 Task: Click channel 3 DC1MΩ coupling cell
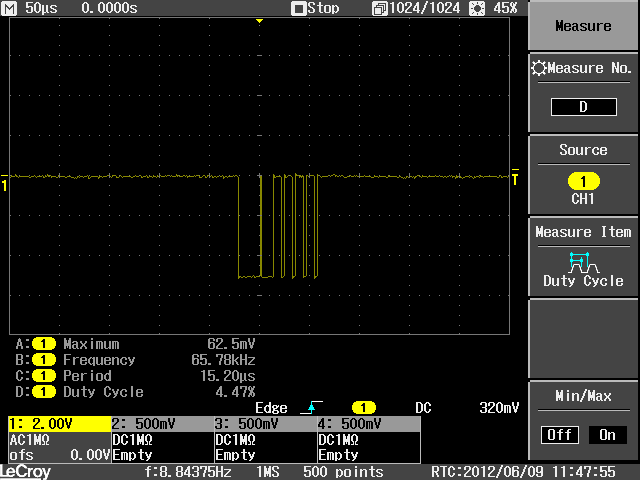pyautogui.click(x=236, y=440)
